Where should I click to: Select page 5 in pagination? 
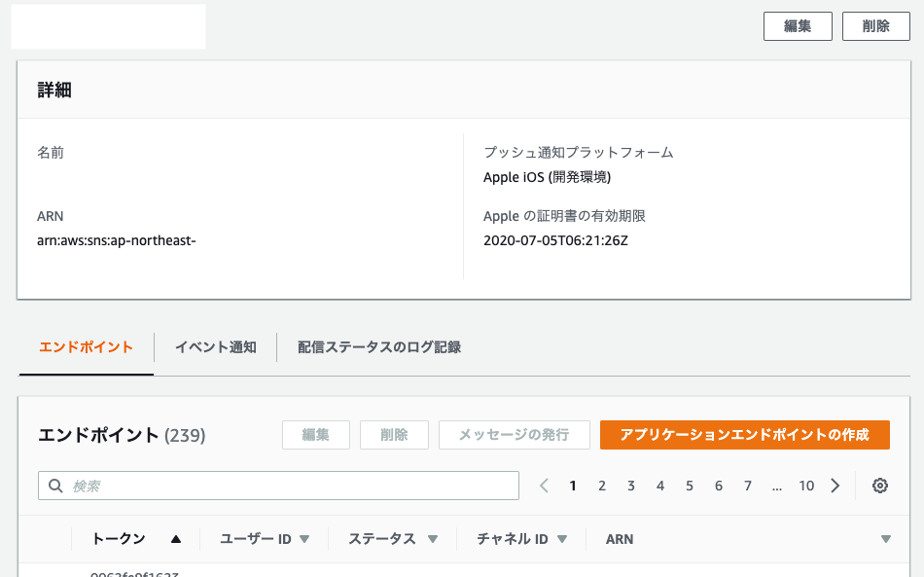tap(690, 486)
